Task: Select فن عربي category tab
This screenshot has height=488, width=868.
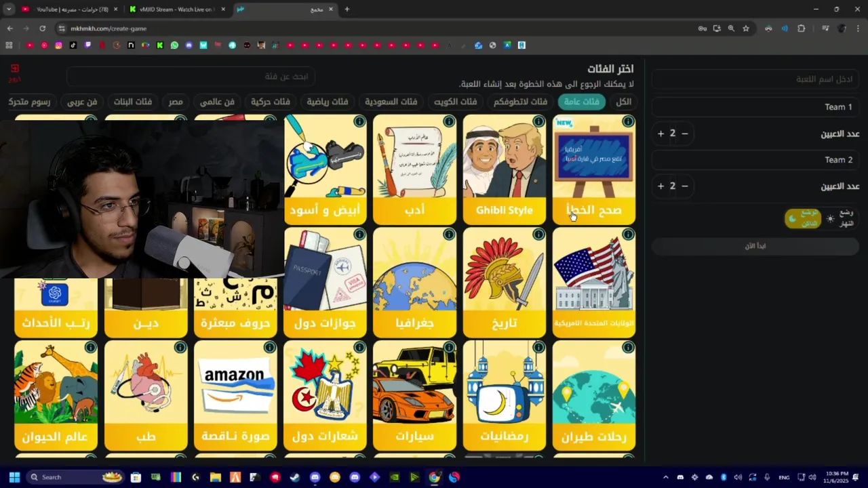Action: point(82,102)
